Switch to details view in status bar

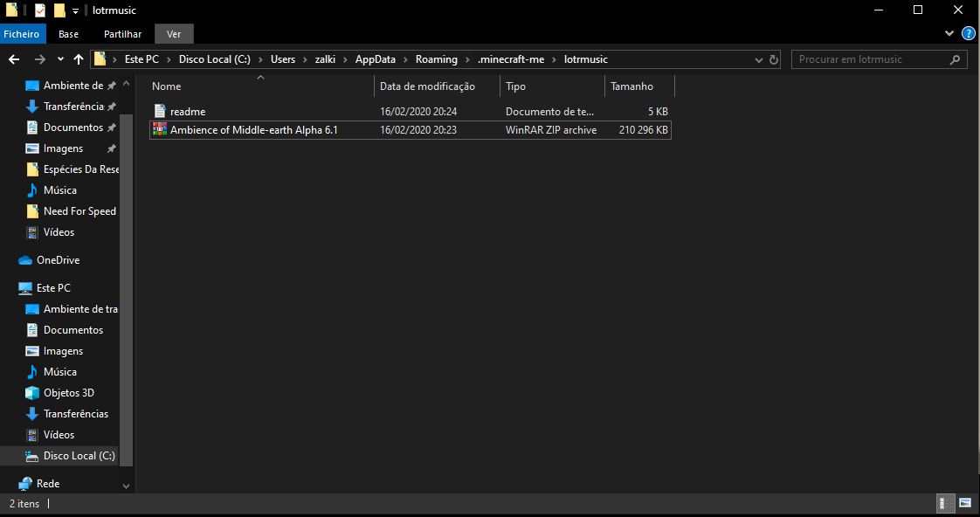[x=946, y=503]
